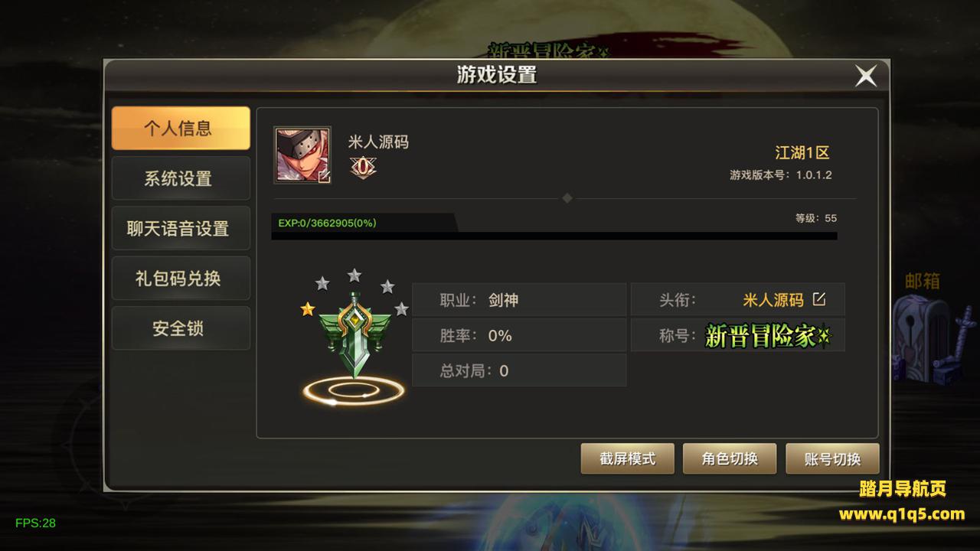Screen dimensions: 980x551
Task: Click the 角色切换 button
Action: point(730,458)
